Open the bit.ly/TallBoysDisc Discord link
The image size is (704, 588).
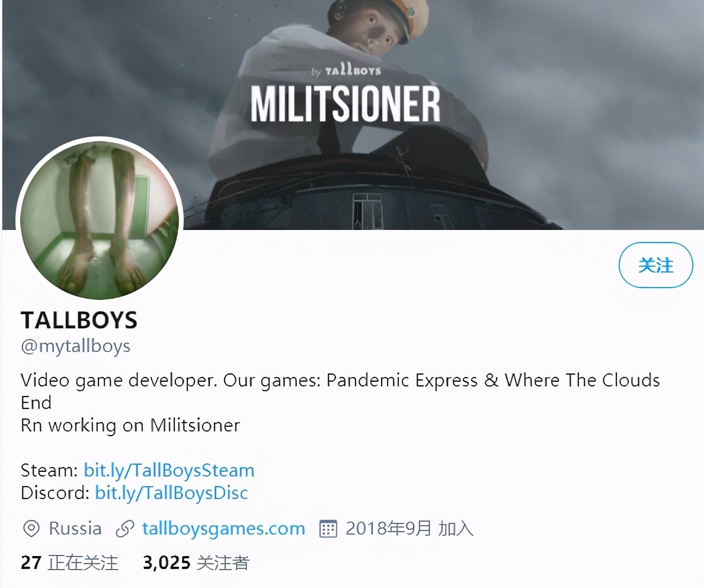(x=171, y=493)
